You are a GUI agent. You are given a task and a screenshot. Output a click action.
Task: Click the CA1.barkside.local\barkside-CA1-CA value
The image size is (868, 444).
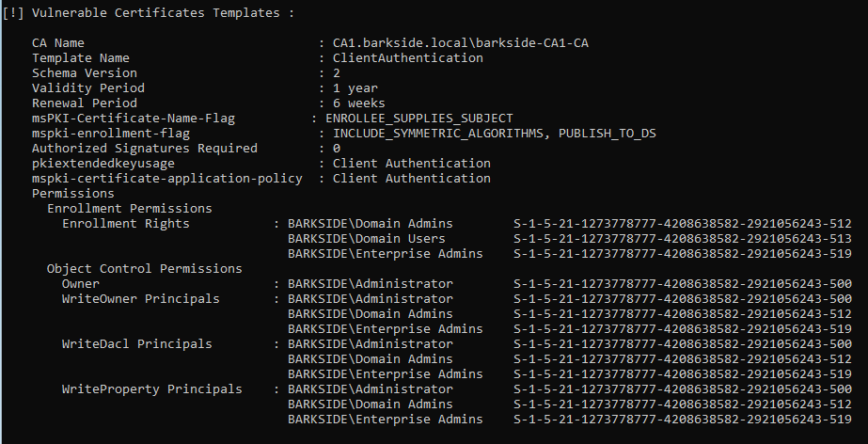coord(461,42)
